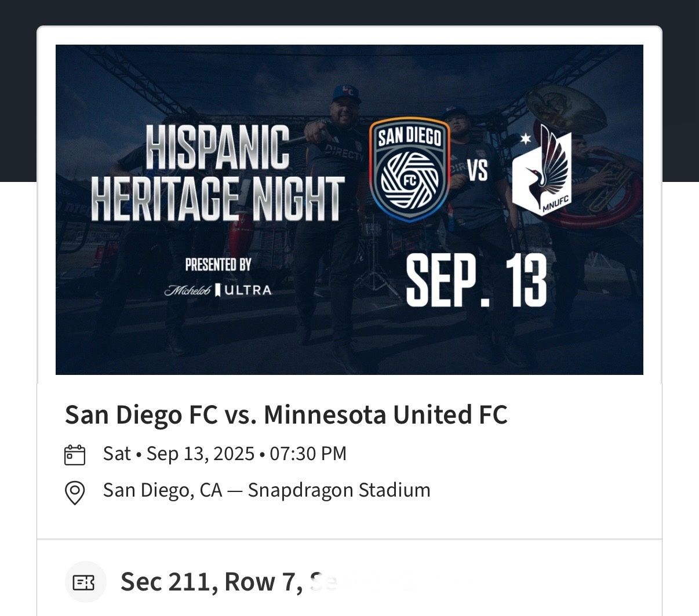The width and height of the screenshot is (699, 616).
Task: Click the Hispanic Heritage Night headline
Action: (x=217, y=174)
